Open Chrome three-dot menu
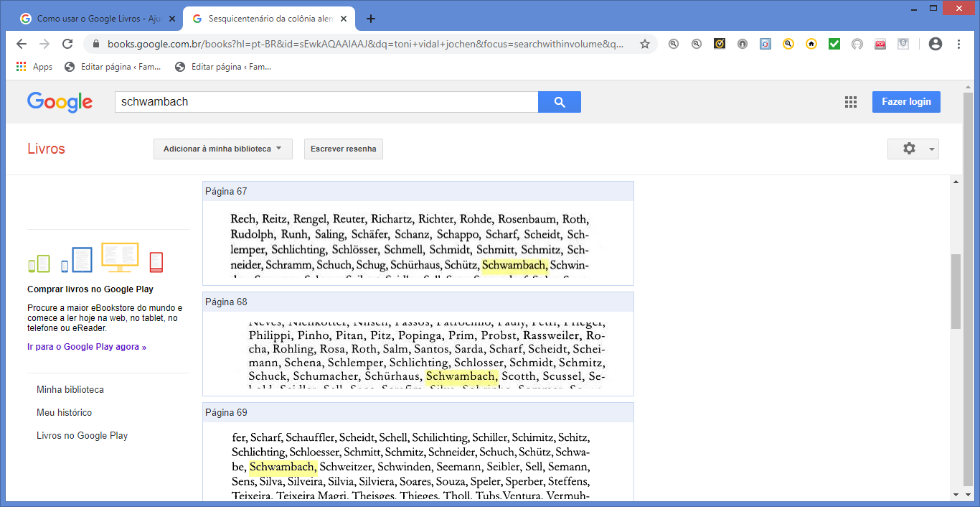 [959, 44]
